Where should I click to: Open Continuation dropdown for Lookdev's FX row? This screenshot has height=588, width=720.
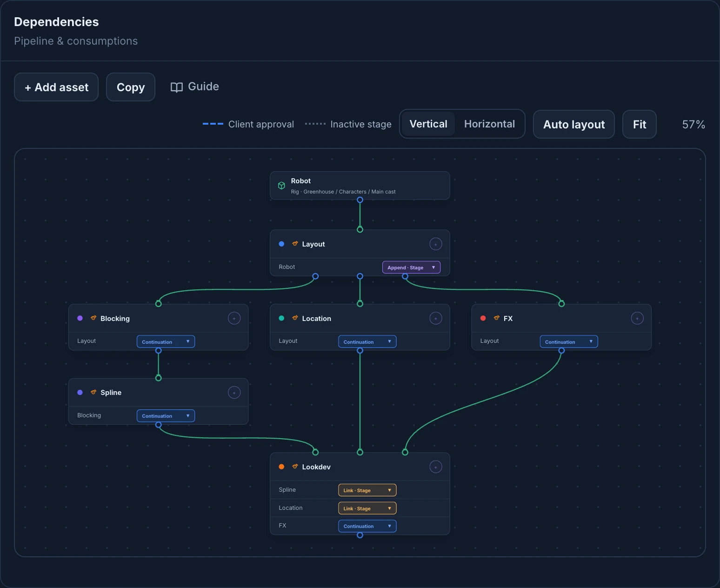tap(367, 526)
